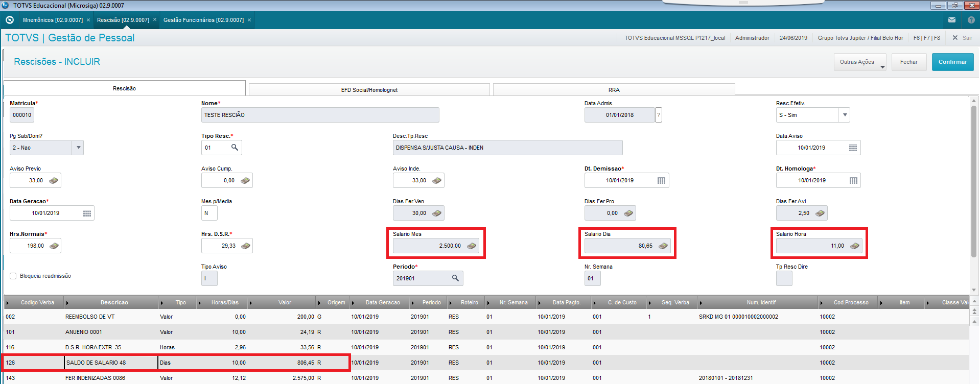The height and width of the screenshot is (384, 980).
Task: Select row ANUENIO 0001
Action: (486, 332)
